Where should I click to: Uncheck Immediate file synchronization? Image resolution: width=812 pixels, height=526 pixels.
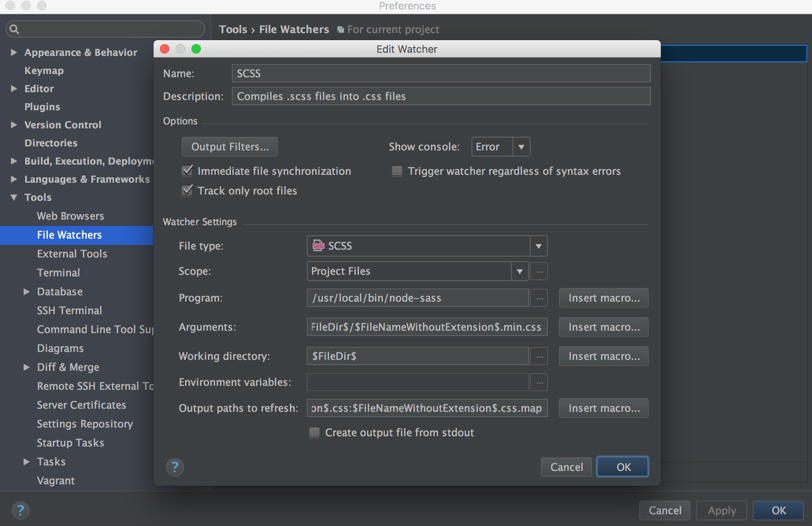[187, 171]
